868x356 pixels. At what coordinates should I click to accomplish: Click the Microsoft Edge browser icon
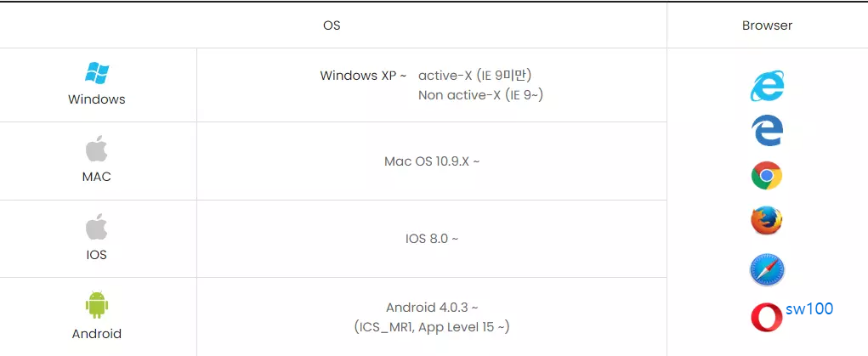point(767,131)
